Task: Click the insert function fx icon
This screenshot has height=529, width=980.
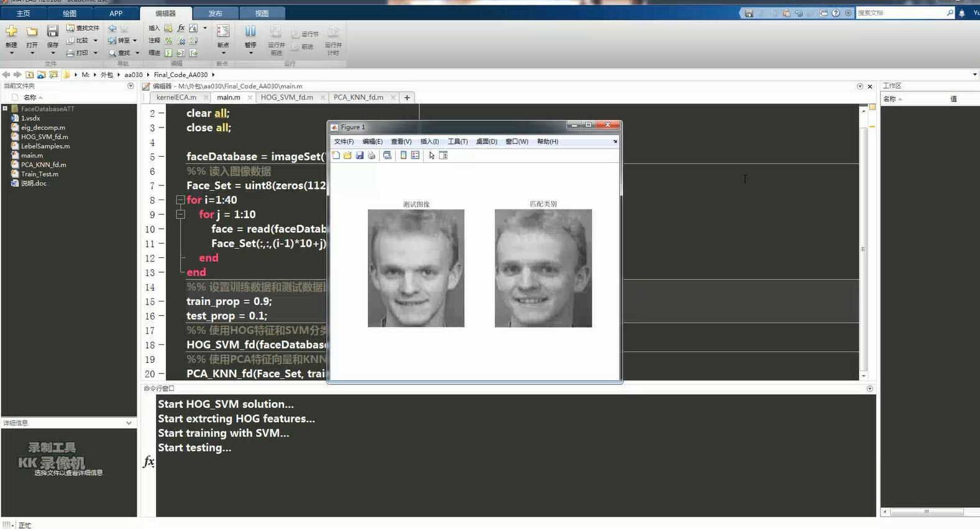Action: point(181,28)
